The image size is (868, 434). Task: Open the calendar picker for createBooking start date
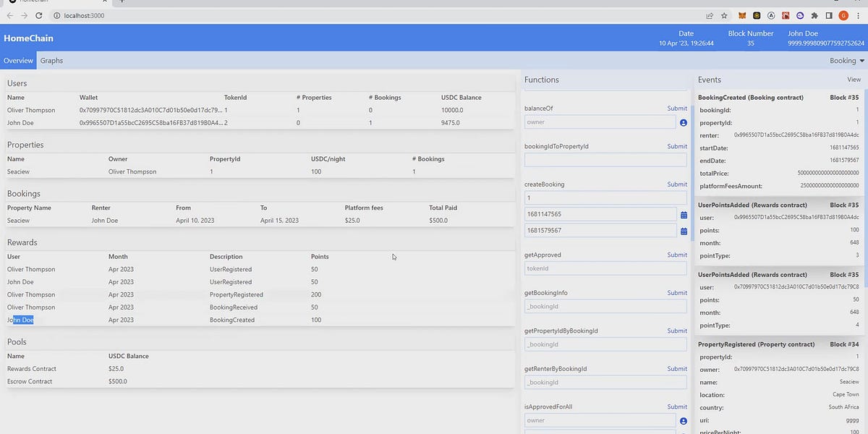tap(683, 214)
